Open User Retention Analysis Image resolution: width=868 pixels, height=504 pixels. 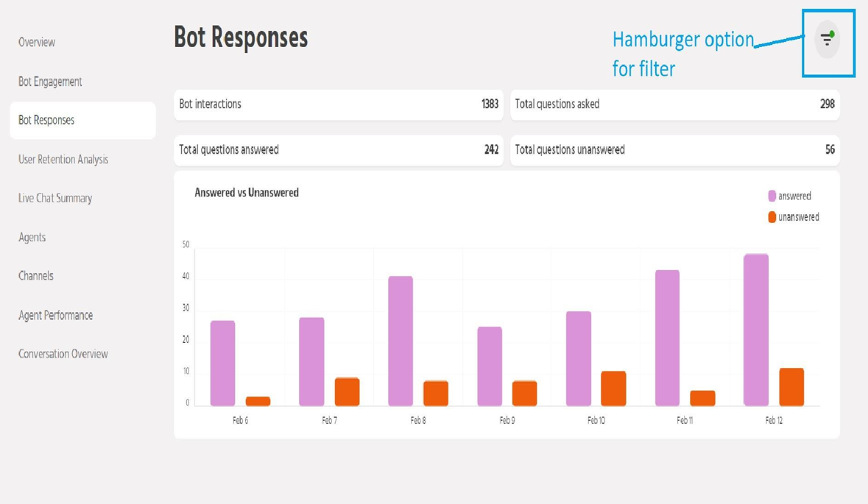[63, 159]
